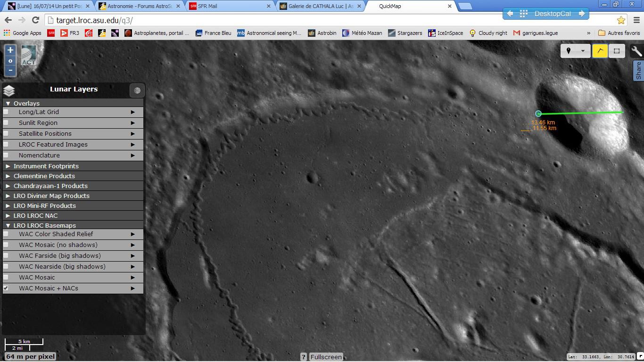The height and width of the screenshot is (362, 644).
Task: Open the Cloudy night bookmark
Action: (488, 33)
